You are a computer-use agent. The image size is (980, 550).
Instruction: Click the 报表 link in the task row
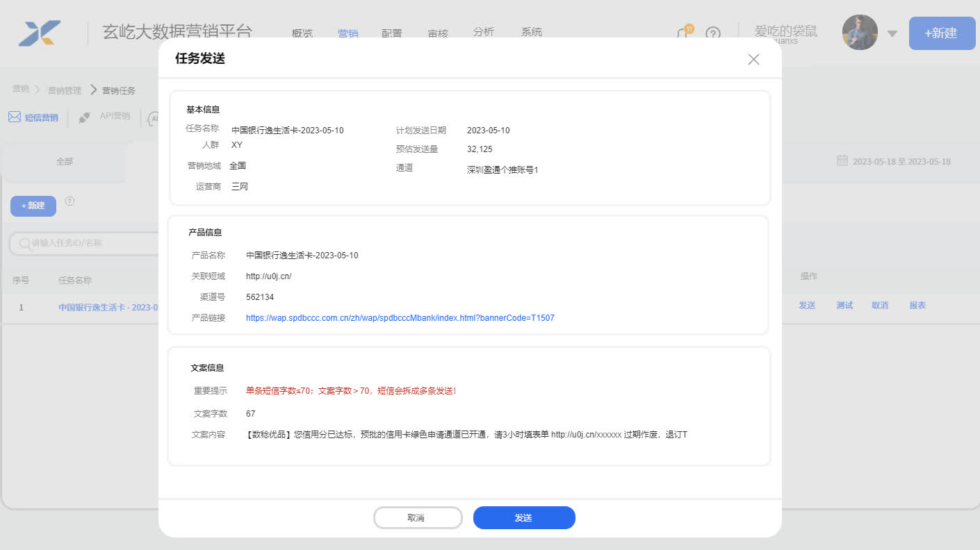pyautogui.click(x=917, y=306)
